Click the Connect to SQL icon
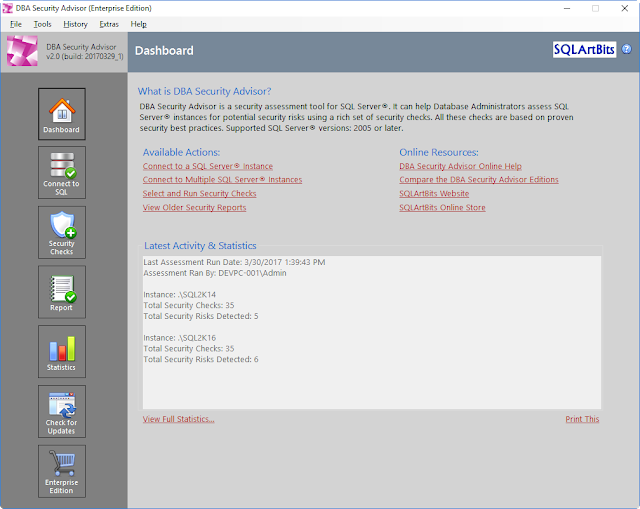 [62, 173]
